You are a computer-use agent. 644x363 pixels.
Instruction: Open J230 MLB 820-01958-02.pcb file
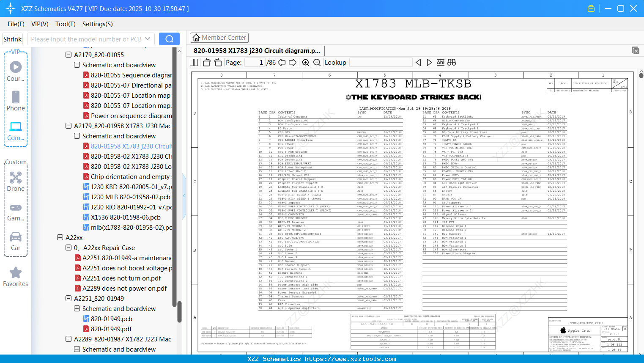coord(130,197)
